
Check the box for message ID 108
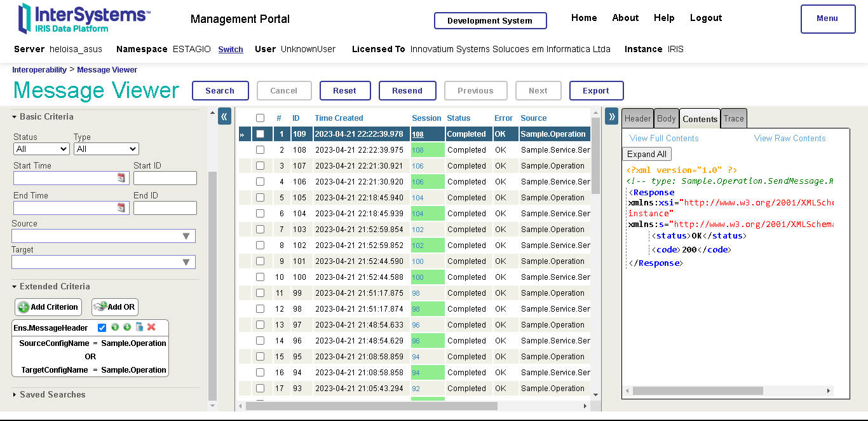[260, 150]
